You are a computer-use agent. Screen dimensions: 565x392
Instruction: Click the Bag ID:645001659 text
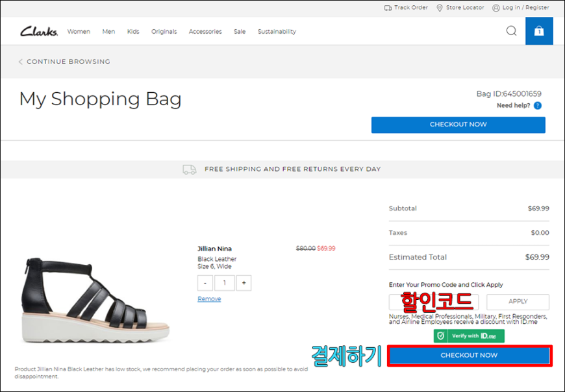[509, 94]
